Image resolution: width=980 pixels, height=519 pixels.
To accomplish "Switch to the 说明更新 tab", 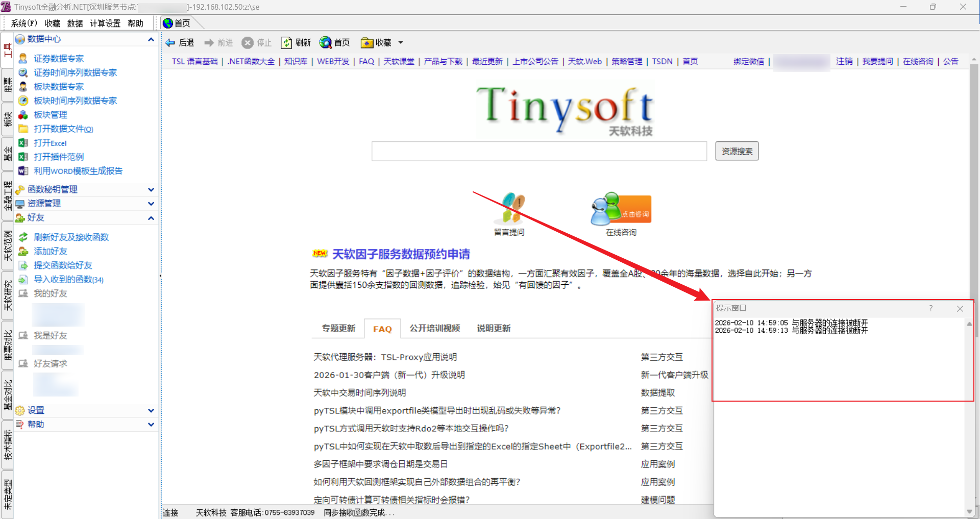I will (x=494, y=328).
